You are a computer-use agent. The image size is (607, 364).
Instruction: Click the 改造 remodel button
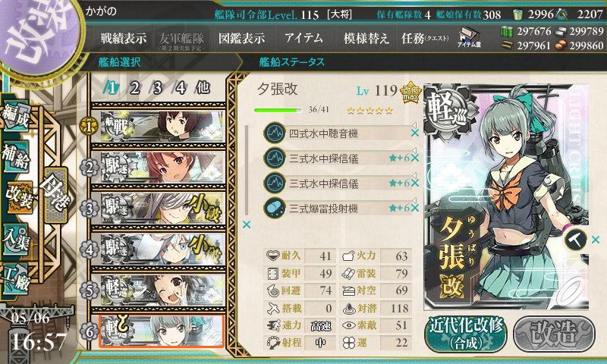[x=555, y=334]
